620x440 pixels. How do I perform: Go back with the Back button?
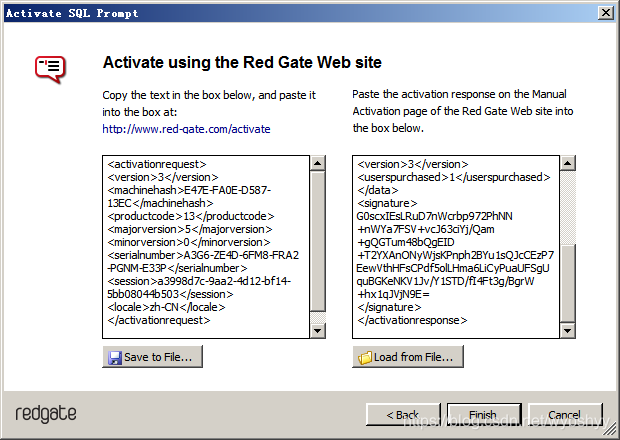click(x=403, y=415)
